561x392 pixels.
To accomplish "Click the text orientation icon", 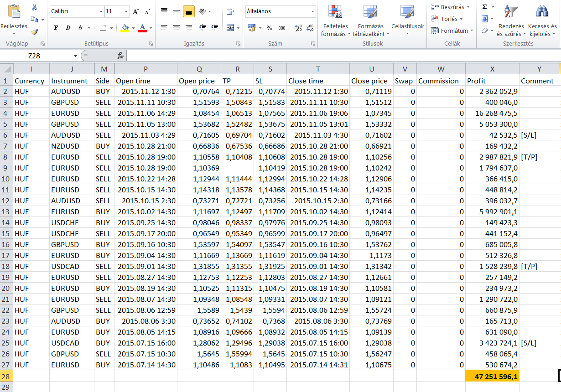I will [x=203, y=11].
